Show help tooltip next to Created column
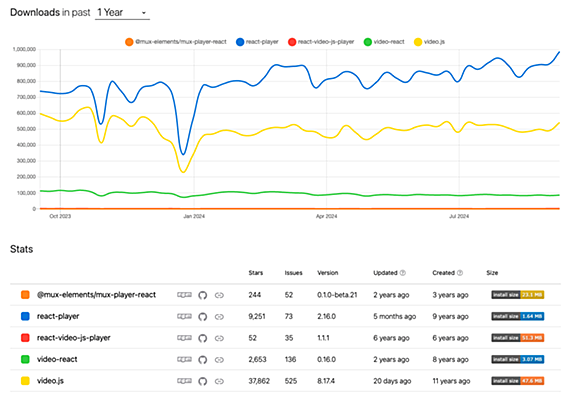 click(460, 273)
